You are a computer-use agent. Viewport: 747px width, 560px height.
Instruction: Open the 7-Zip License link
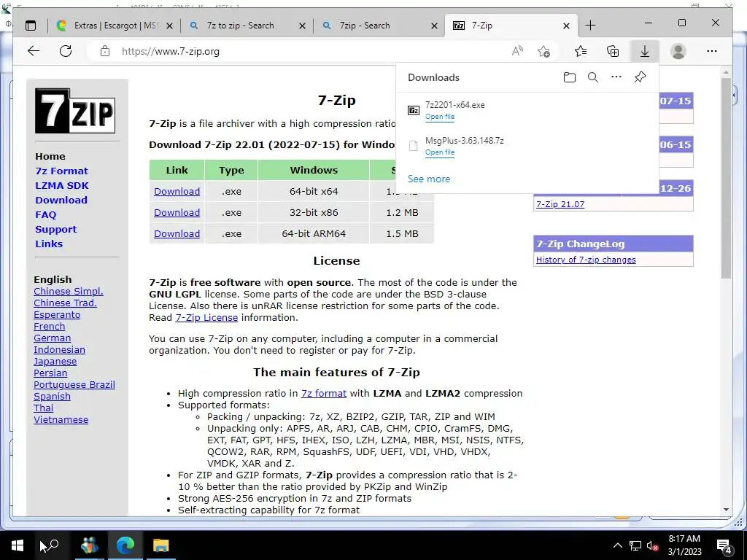point(206,318)
